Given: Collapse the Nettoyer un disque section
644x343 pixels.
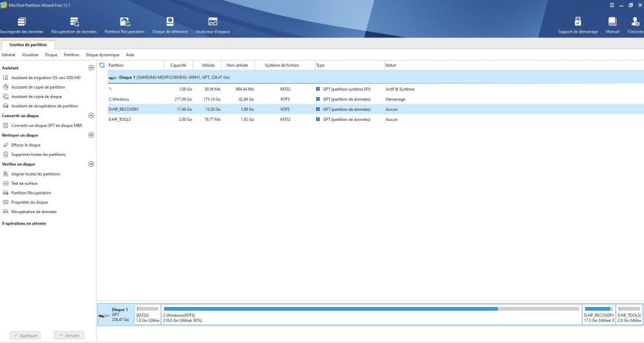Looking at the screenshot, I should [x=91, y=135].
